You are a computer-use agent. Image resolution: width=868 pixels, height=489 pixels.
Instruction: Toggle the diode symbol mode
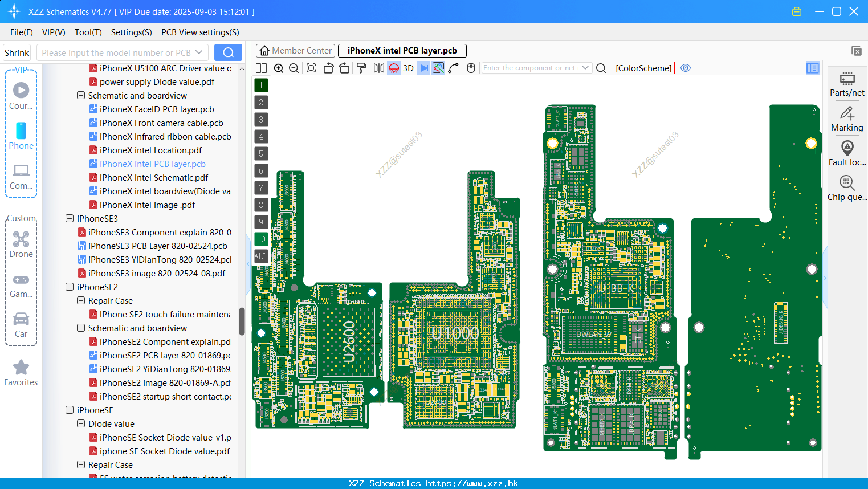coord(423,68)
